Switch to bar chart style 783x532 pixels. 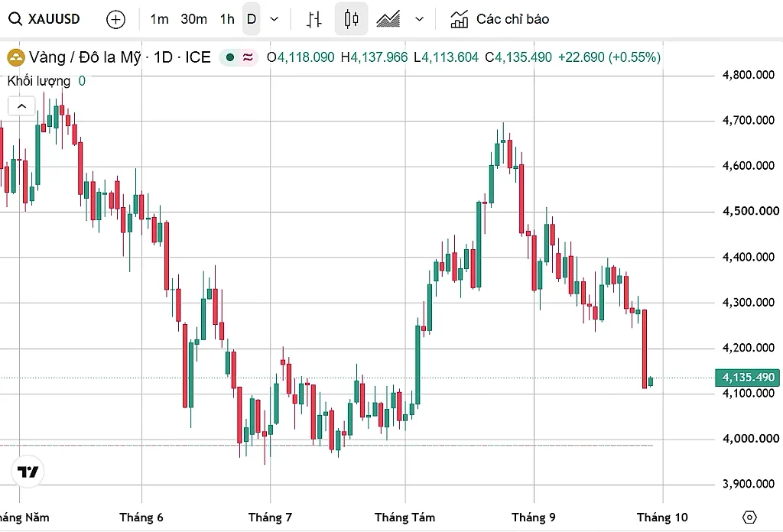click(314, 19)
